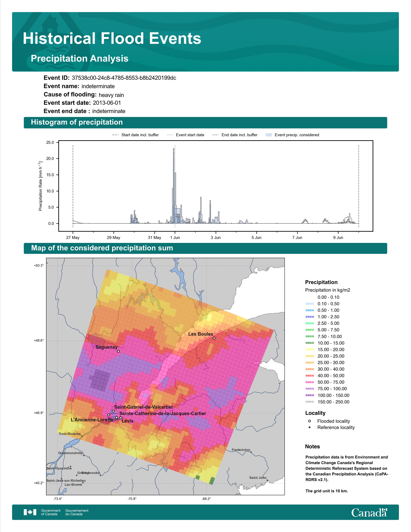
Task: Click the Saint John reference dot
Action: point(267,480)
